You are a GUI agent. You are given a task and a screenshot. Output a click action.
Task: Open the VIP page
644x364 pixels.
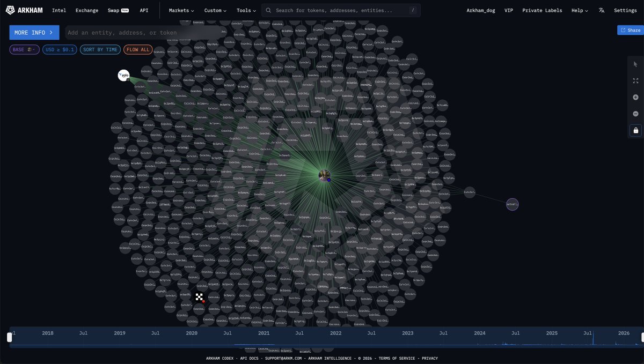tap(509, 10)
